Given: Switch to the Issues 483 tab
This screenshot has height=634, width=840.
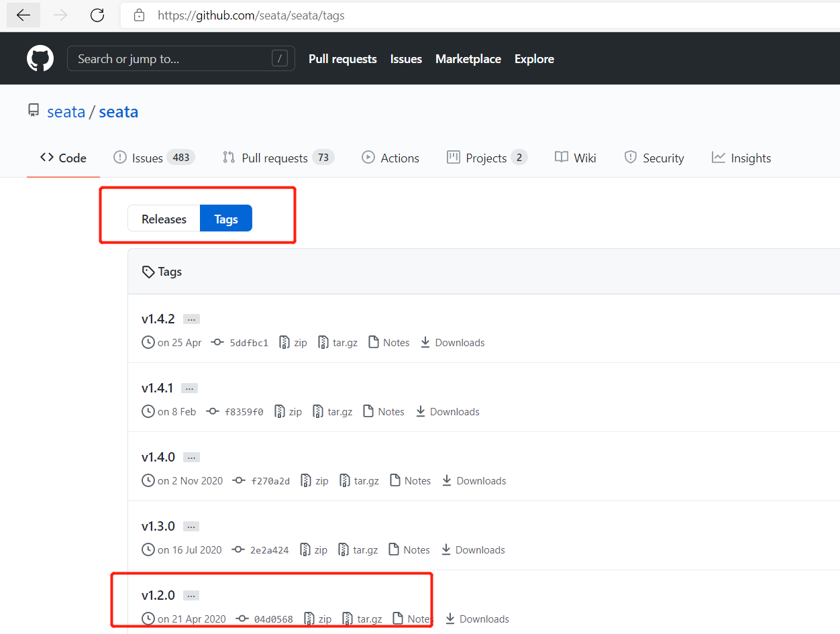Looking at the screenshot, I should (x=154, y=158).
